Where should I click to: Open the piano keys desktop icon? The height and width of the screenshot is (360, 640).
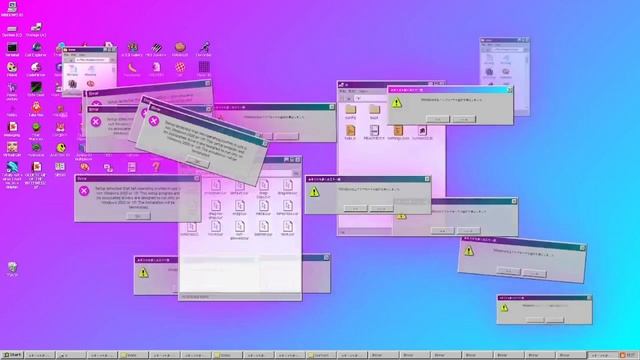click(x=156, y=47)
